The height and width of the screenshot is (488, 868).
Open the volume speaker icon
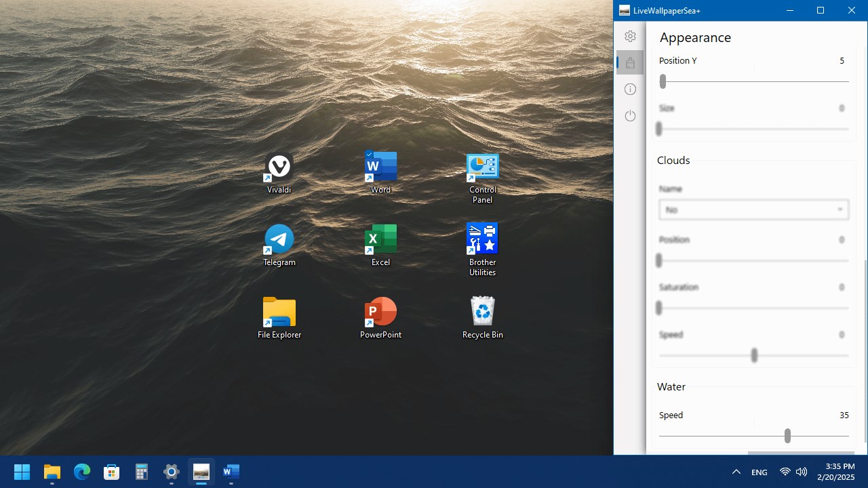[802, 472]
